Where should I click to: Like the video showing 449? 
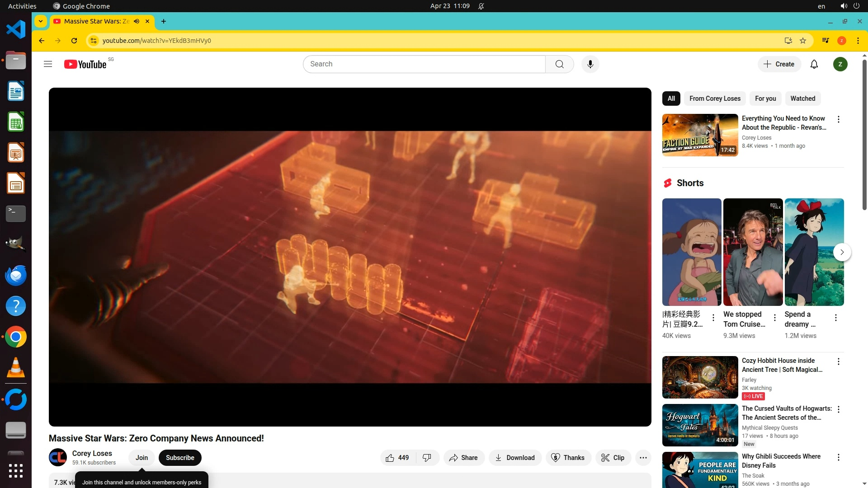coord(397,458)
